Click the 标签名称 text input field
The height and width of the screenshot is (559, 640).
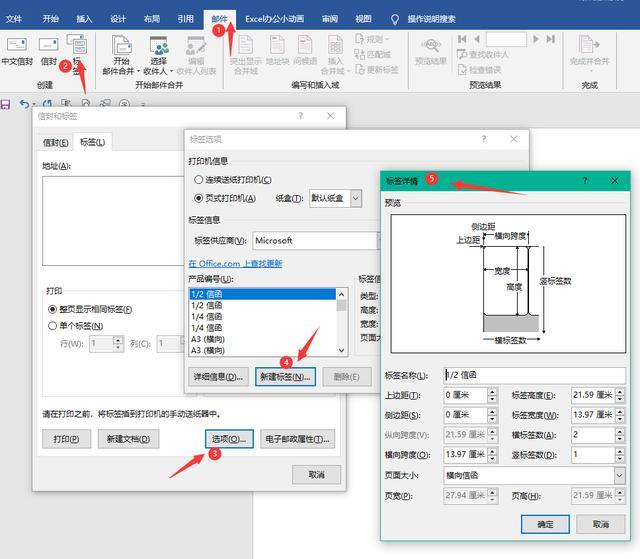[534, 375]
